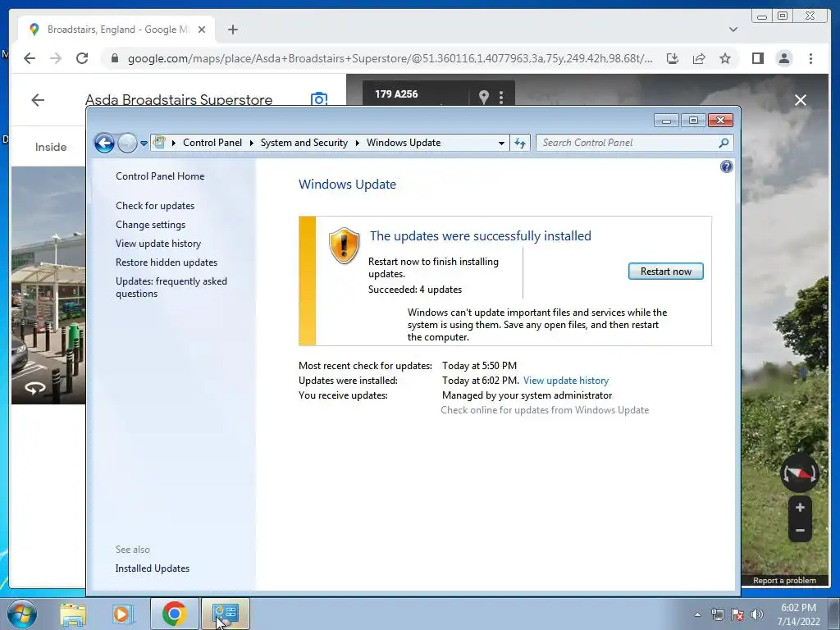Click Chrome forward button
This screenshot has width=840, height=630.
(56, 58)
